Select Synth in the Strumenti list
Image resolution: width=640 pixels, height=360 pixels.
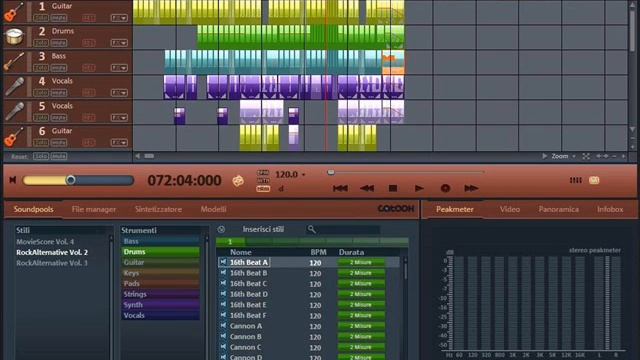pyautogui.click(x=160, y=305)
